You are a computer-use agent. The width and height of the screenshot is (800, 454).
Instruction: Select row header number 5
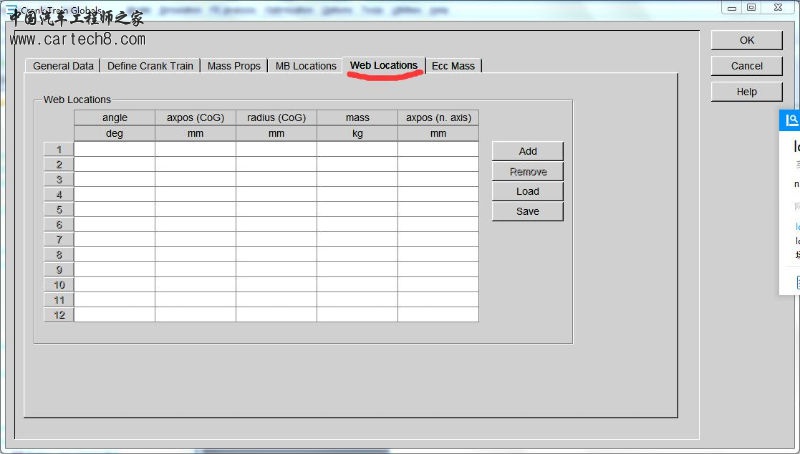(59, 209)
